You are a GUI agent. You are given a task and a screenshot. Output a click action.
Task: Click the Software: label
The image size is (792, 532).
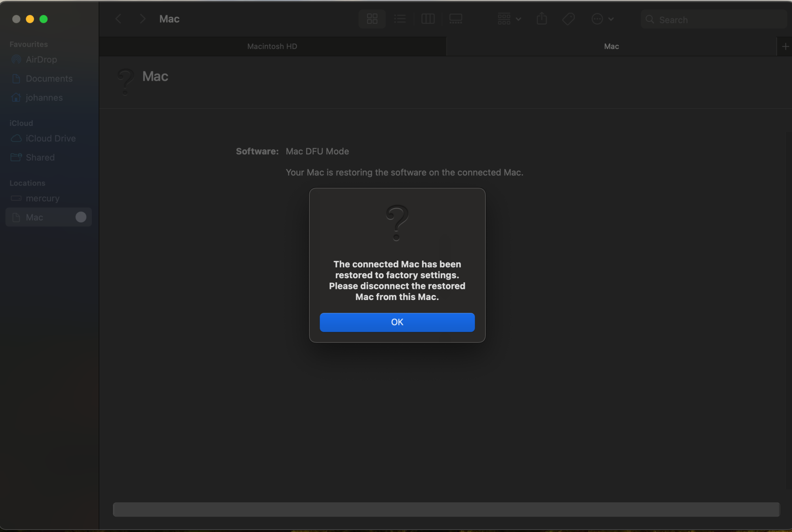[257, 151]
